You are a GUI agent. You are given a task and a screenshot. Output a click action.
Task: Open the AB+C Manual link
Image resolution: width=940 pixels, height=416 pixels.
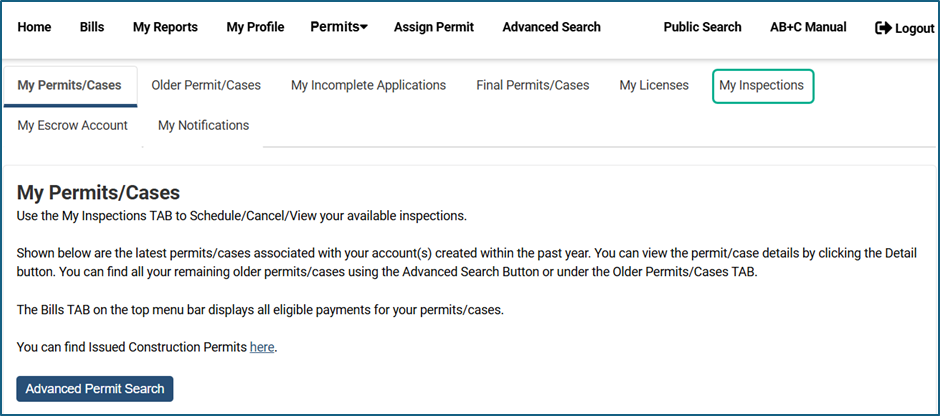click(808, 27)
